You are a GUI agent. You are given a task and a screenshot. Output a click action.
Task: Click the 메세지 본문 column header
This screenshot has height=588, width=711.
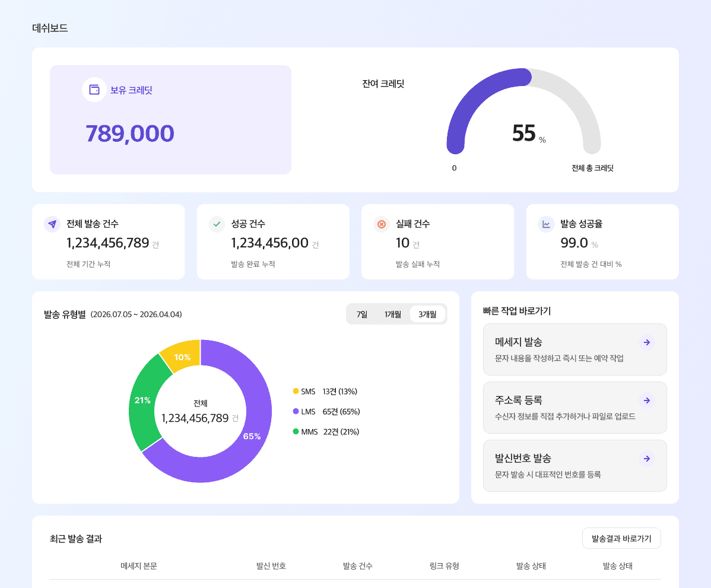coord(139,566)
